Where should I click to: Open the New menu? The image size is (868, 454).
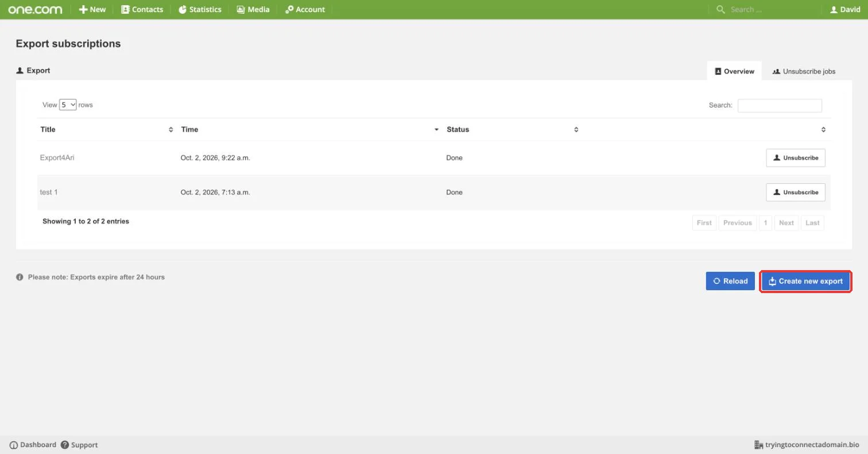[x=92, y=9]
